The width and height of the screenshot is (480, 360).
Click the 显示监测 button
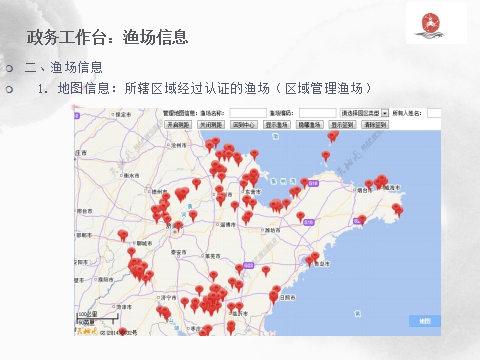pyautogui.click(x=342, y=125)
